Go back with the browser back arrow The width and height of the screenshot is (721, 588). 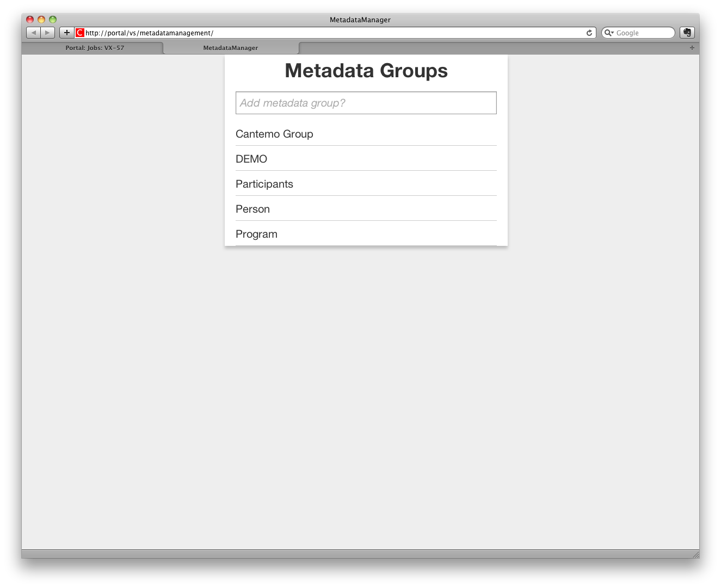pyautogui.click(x=33, y=33)
